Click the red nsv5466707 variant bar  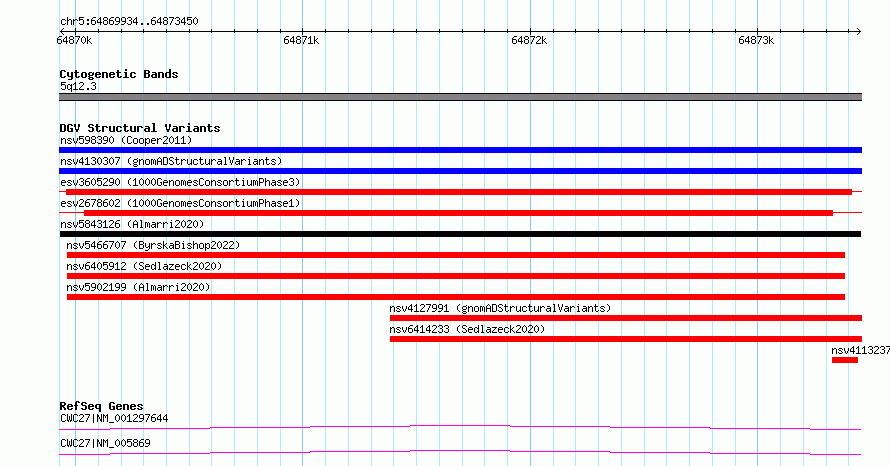click(x=456, y=255)
